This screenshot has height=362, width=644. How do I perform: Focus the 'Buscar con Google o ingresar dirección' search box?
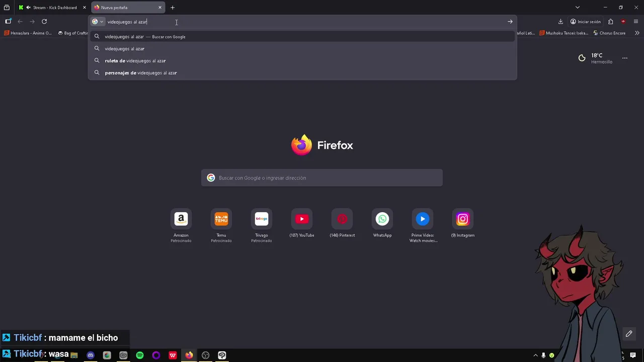[x=322, y=178]
